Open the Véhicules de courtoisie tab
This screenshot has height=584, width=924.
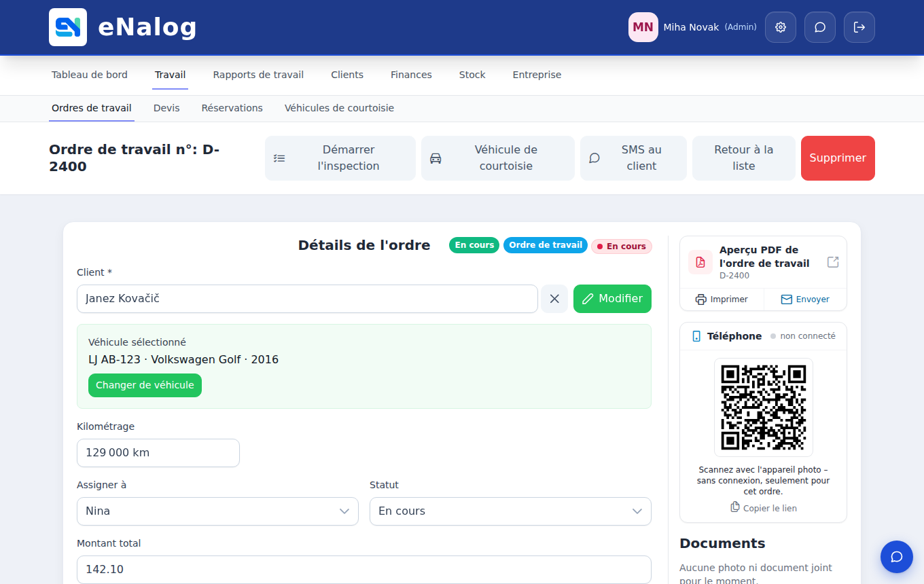pos(339,108)
